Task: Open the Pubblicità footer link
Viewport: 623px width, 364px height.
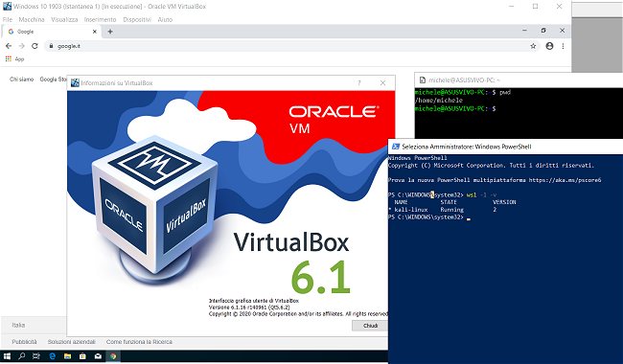Action: point(24,341)
